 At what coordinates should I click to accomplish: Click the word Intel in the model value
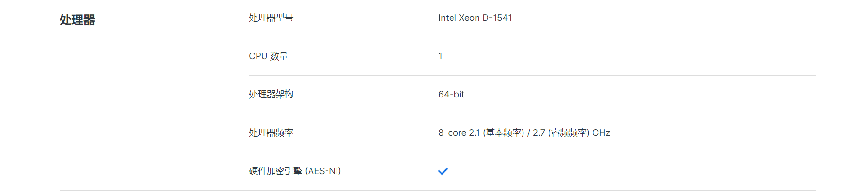(x=447, y=18)
